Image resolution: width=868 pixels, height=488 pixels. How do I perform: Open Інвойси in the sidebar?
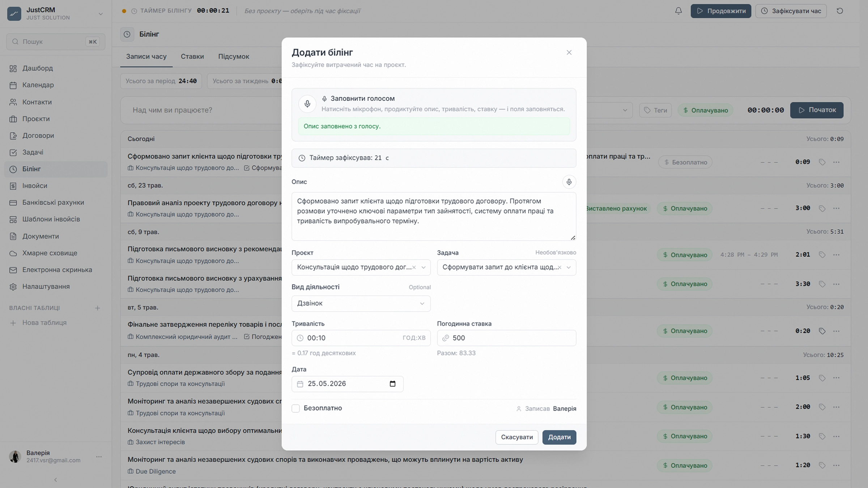[56, 186]
